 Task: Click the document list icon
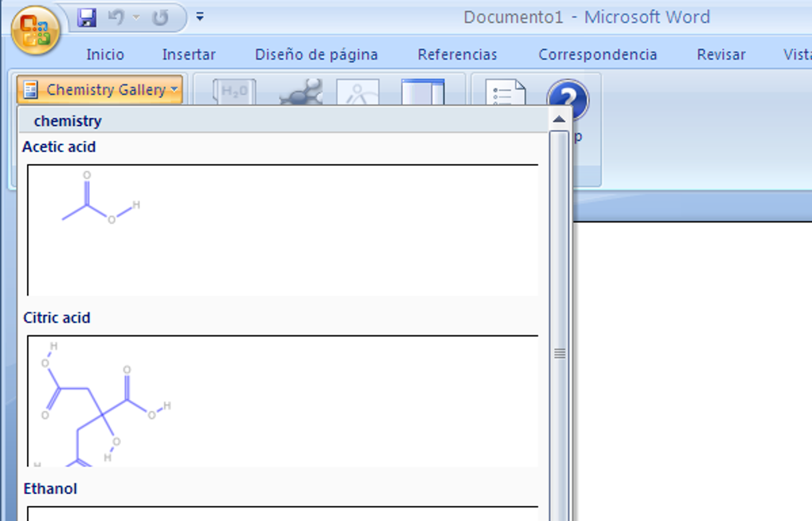(x=506, y=92)
